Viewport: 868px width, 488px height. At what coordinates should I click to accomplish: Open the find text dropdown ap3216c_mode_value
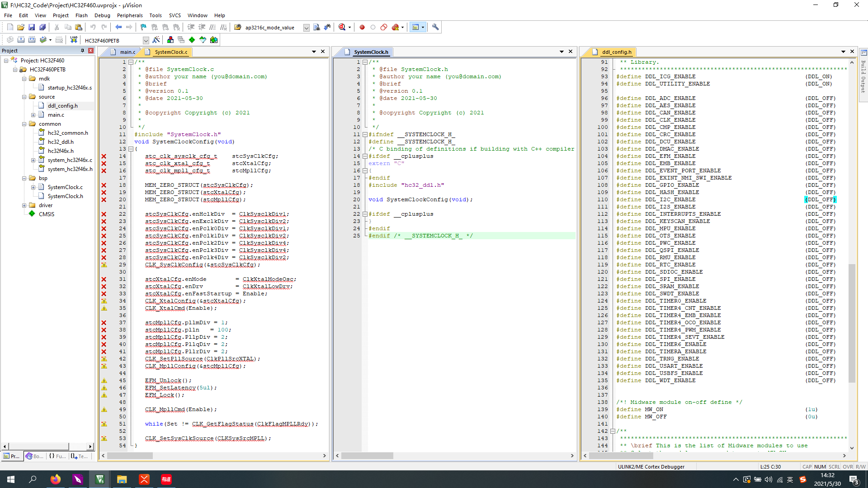[x=306, y=28]
